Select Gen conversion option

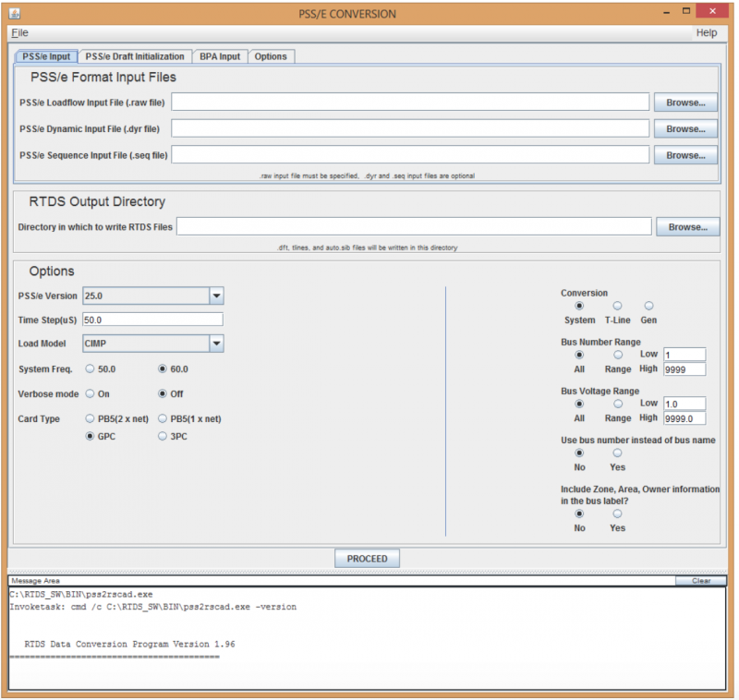coord(649,307)
